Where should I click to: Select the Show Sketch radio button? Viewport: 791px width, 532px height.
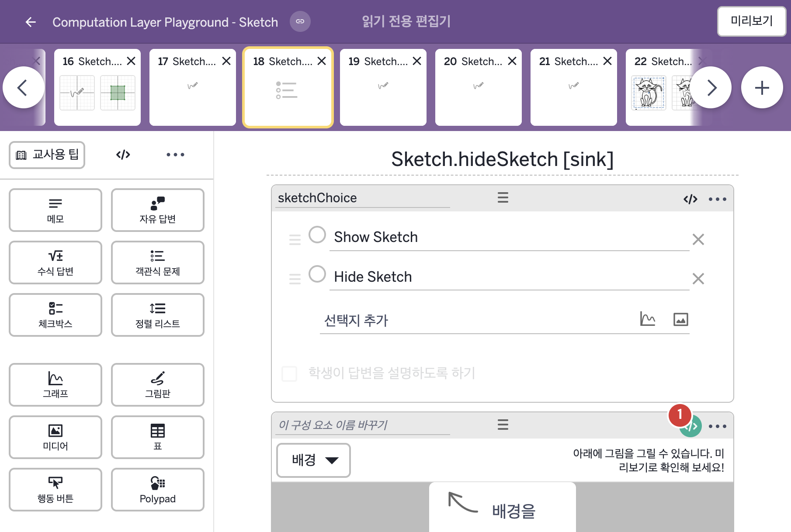317,235
